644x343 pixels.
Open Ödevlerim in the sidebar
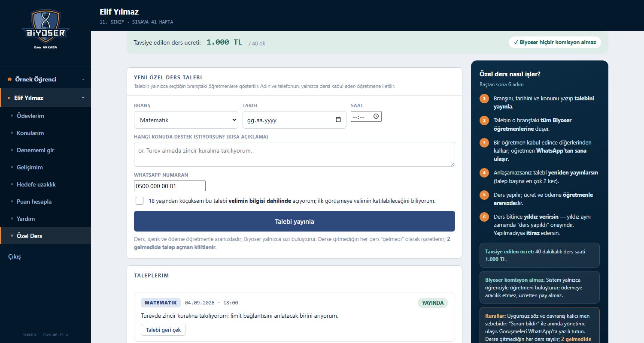coord(46,116)
